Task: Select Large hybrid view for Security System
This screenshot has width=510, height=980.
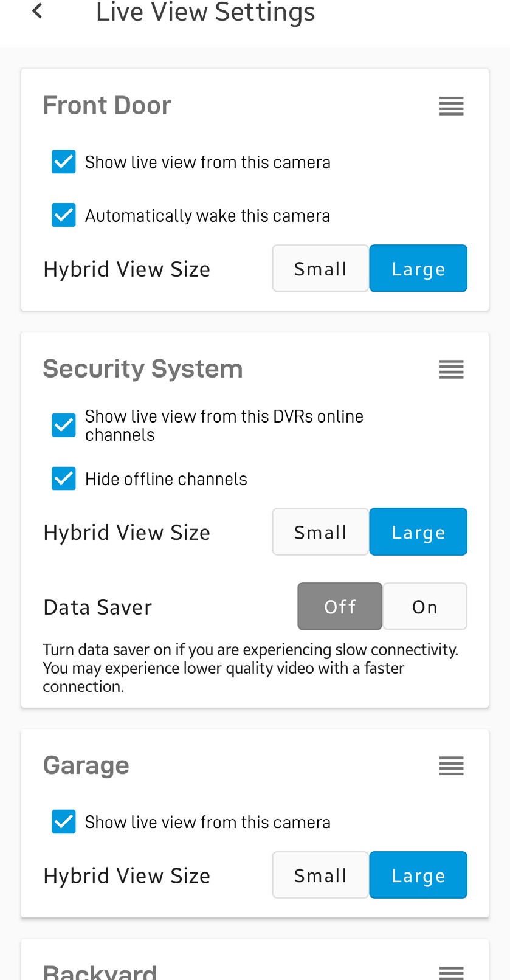Action: 418,532
